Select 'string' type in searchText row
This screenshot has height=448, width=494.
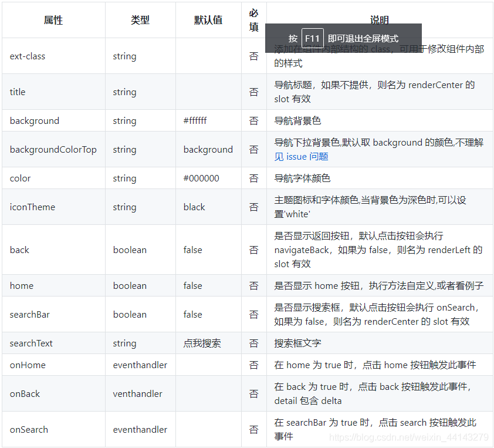pos(124,343)
